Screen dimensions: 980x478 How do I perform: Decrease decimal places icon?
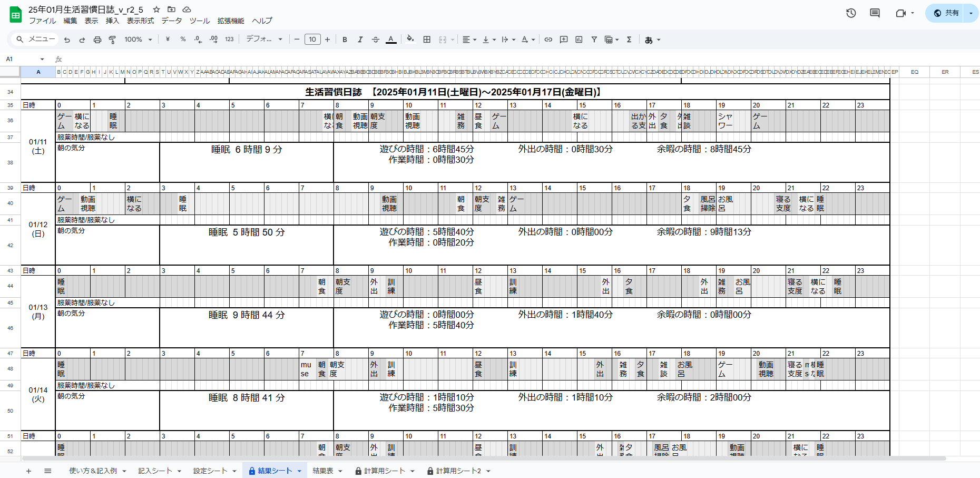(x=198, y=40)
